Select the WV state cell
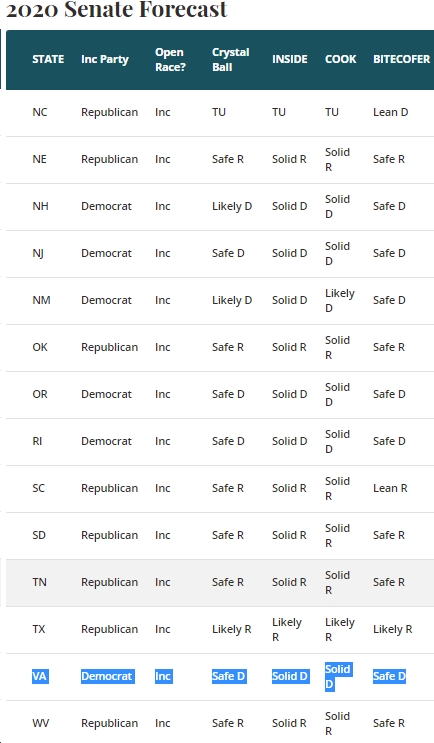The height and width of the screenshot is (743, 434). tap(41, 723)
